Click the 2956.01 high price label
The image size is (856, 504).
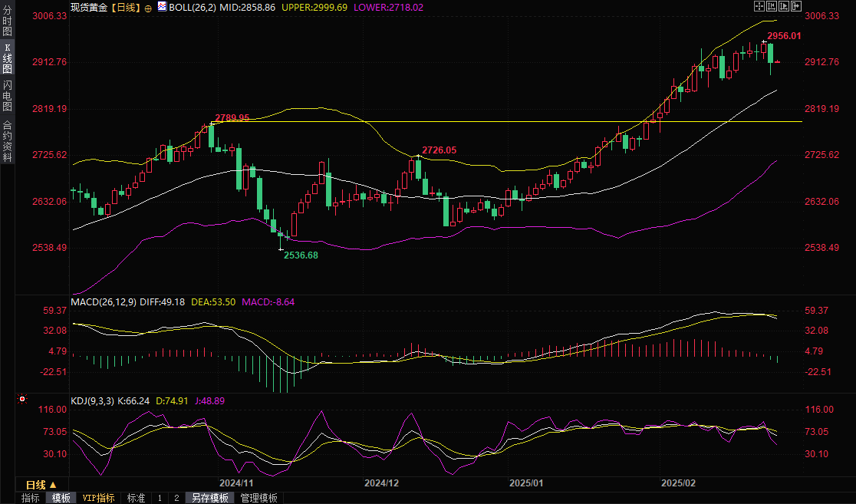(784, 36)
